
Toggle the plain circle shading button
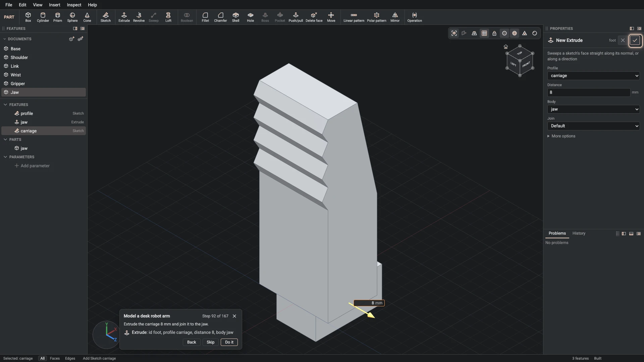504,33
